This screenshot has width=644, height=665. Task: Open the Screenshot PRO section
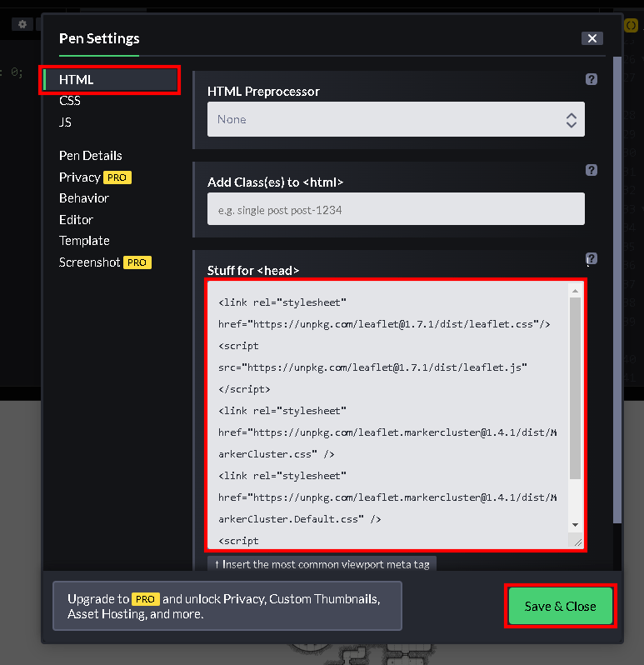coord(105,262)
